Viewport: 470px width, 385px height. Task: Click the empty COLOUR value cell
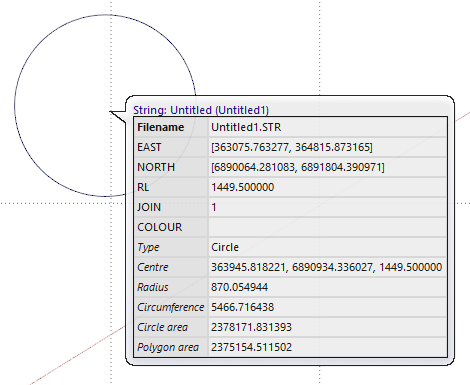[327, 227]
